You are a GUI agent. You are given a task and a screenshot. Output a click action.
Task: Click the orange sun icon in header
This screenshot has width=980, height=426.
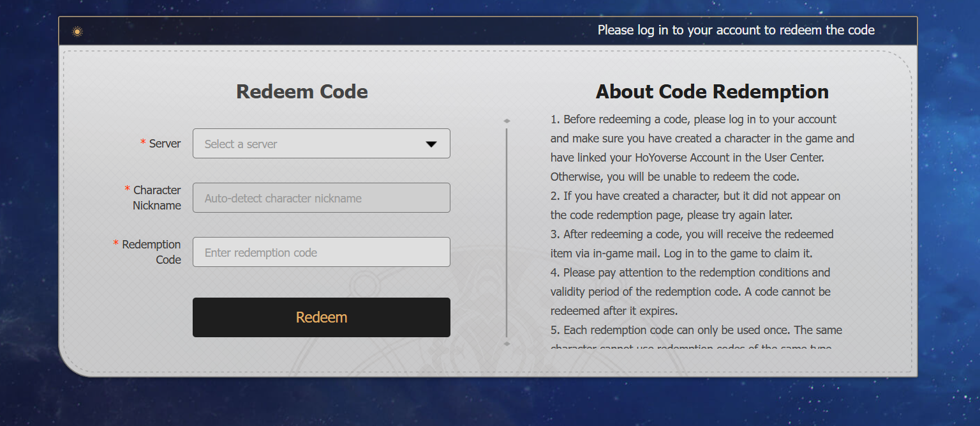77,31
